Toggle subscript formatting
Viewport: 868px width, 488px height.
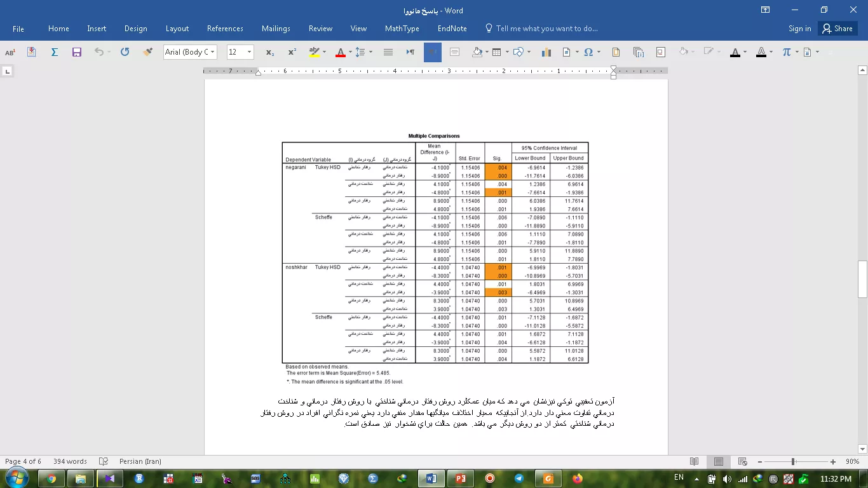pos(270,52)
